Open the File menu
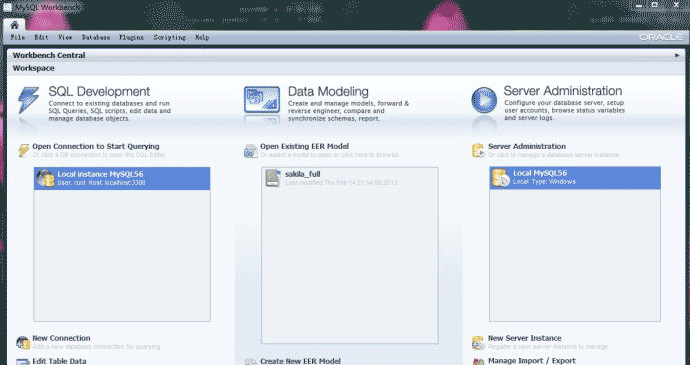 (18, 37)
